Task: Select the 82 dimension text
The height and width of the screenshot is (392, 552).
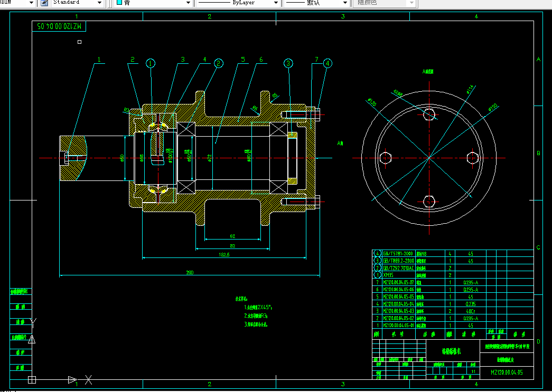Action: pos(232,245)
